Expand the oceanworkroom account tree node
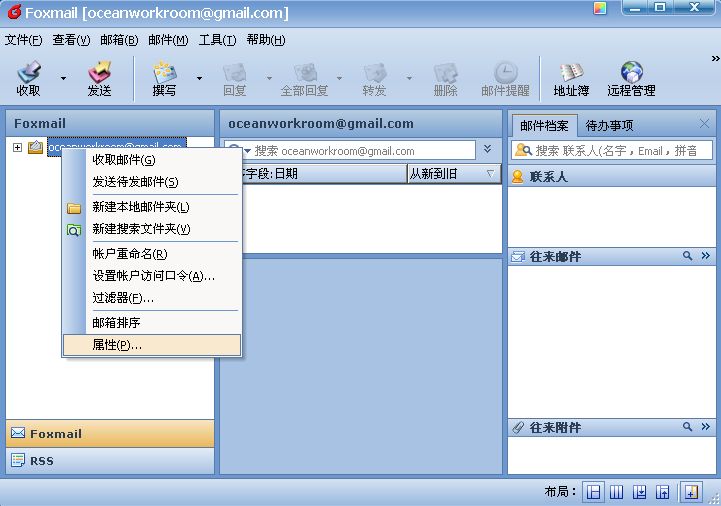Screen dimensions: 721x506 point(17,147)
